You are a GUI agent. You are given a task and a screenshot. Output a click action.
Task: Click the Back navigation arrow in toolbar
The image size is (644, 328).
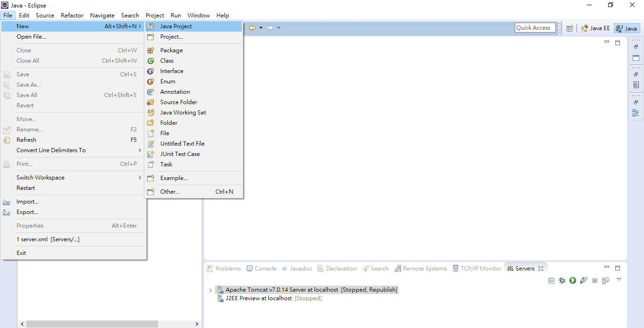tap(252, 28)
